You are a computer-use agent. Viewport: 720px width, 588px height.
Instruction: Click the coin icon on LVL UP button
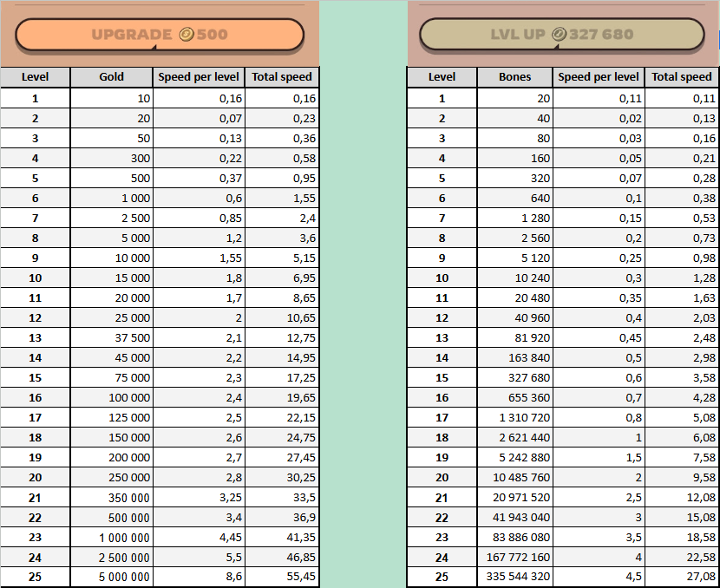(560, 35)
